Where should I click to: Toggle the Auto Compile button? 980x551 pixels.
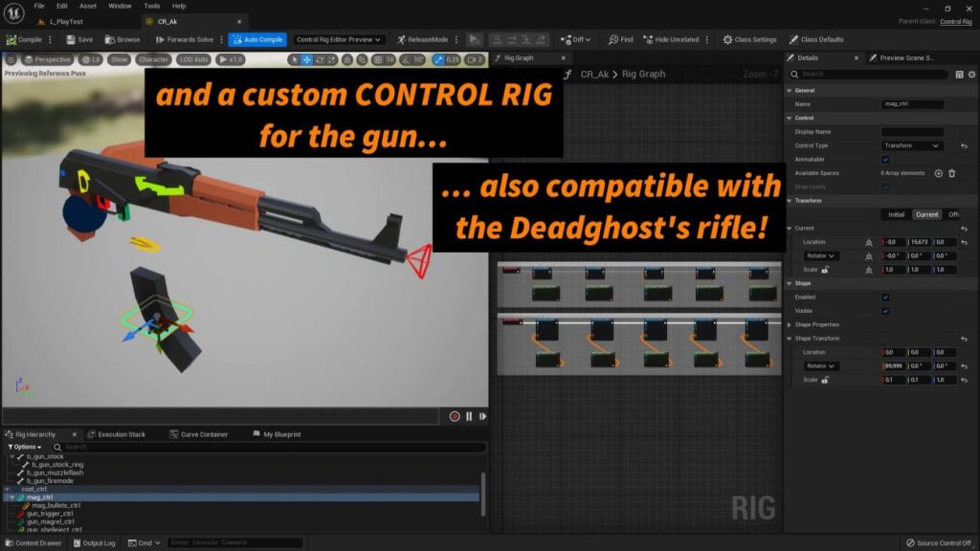click(x=257, y=39)
